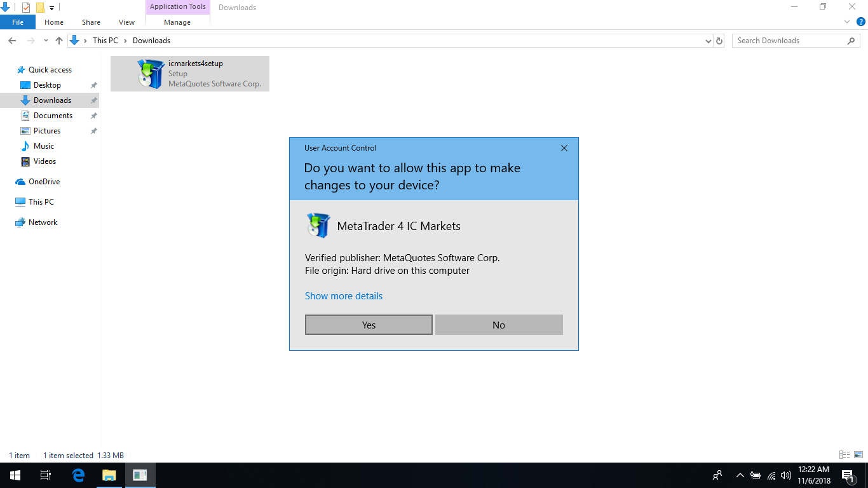Refresh the Downloads folder
Viewport: 868px width, 488px height.
[x=719, y=41]
